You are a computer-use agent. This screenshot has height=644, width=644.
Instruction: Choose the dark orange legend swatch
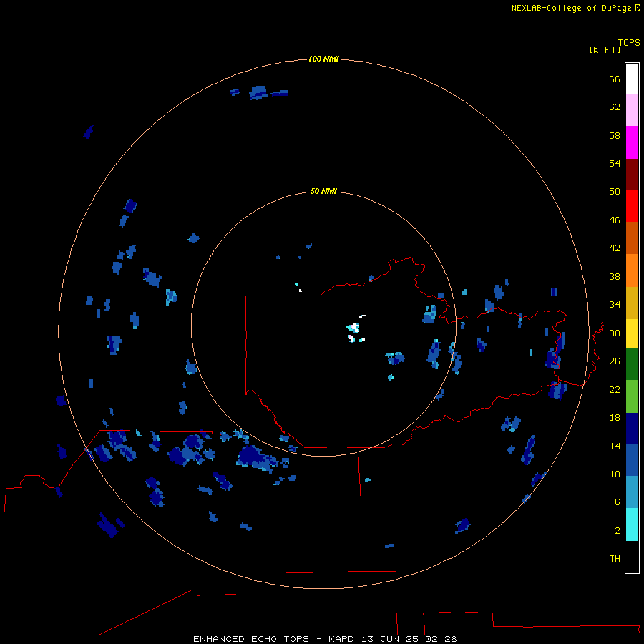632,238
